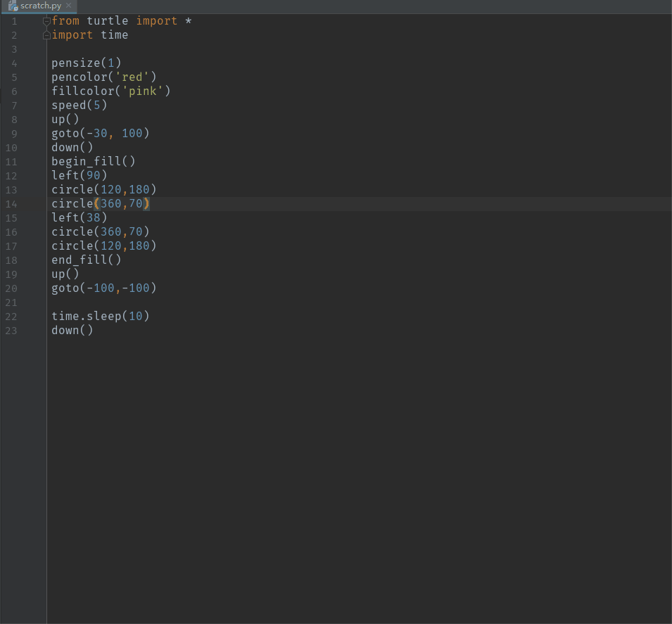Place cursor on 'import time' line
Image resolution: width=672 pixels, height=624 pixels.
tap(89, 34)
